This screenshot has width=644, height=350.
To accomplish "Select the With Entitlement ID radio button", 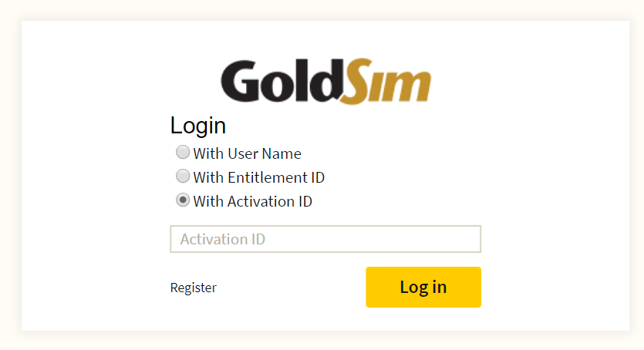I will click(183, 176).
